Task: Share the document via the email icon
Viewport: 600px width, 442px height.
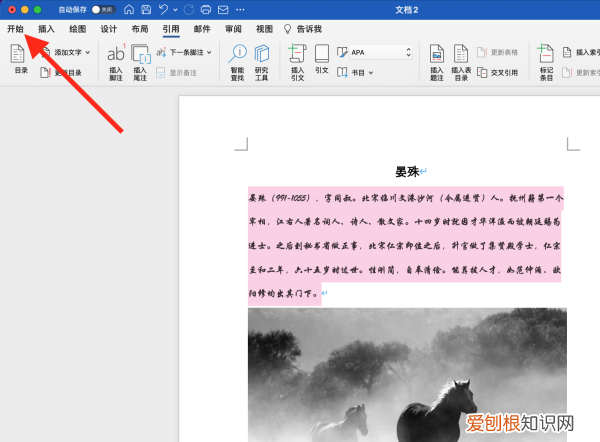Action: coord(223,10)
